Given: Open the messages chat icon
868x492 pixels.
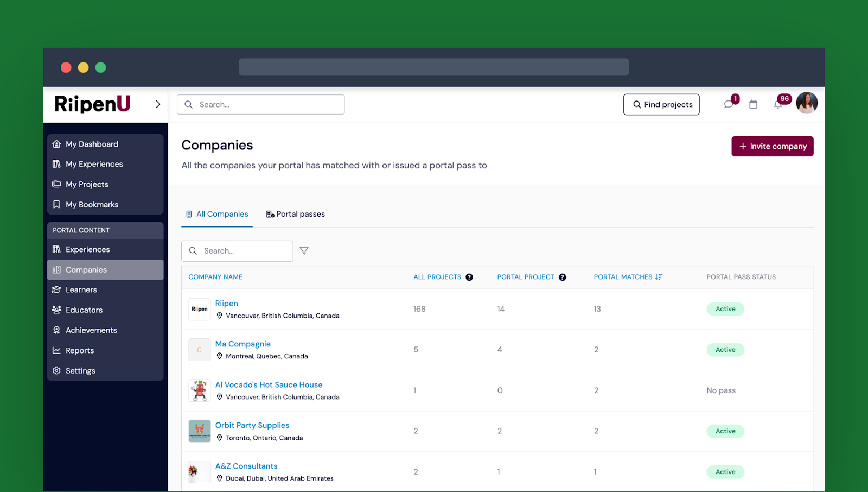Looking at the screenshot, I should [x=729, y=104].
